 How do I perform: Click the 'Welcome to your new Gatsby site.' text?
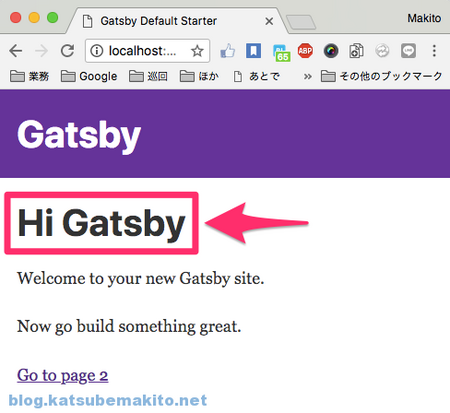(141, 278)
